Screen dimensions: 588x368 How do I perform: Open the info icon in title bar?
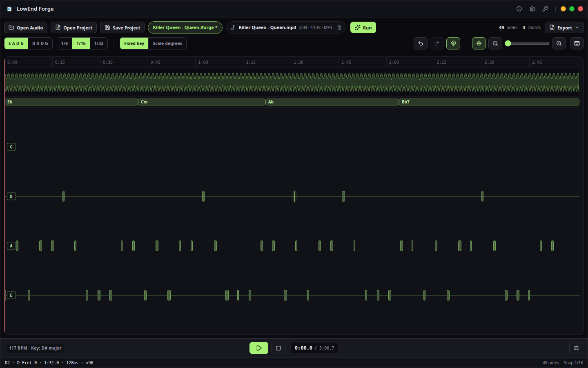pos(519,9)
